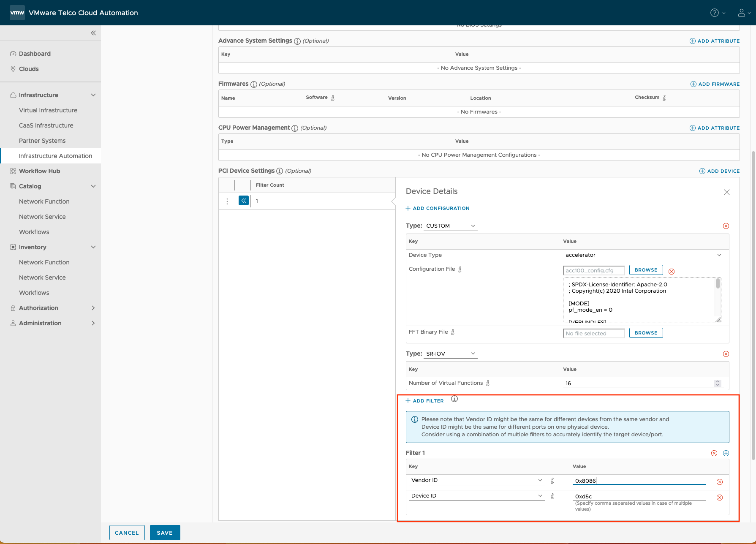The height and width of the screenshot is (544, 756).
Task: Open the Vendor ID key dropdown
Action: point(477,480)
